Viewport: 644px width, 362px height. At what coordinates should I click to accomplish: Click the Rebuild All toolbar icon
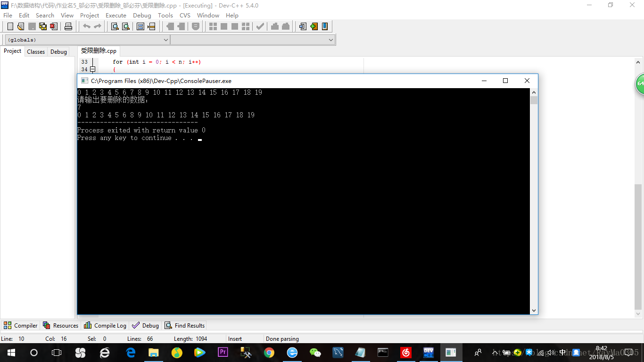click(x=245, y=26)
